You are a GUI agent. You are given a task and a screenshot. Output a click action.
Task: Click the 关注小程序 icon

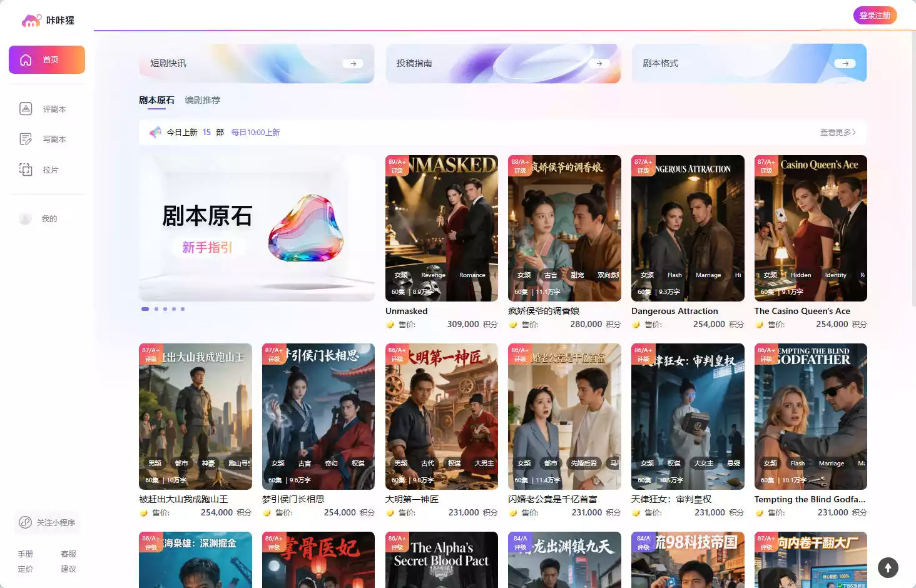click(x=25, y=522)
